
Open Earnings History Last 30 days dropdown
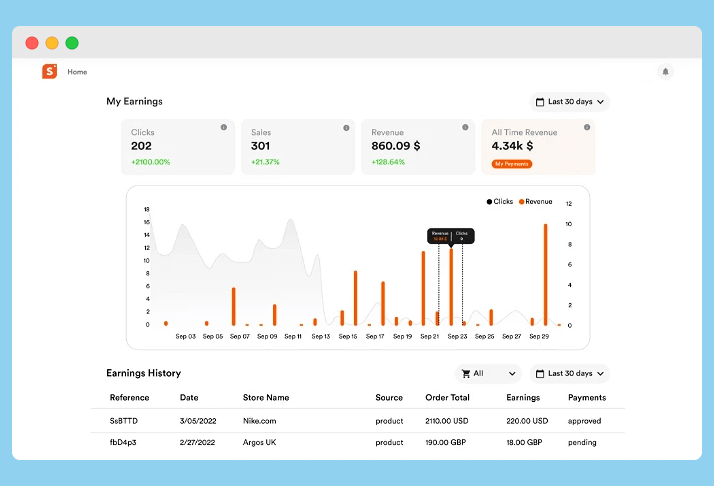pos(570,373)
